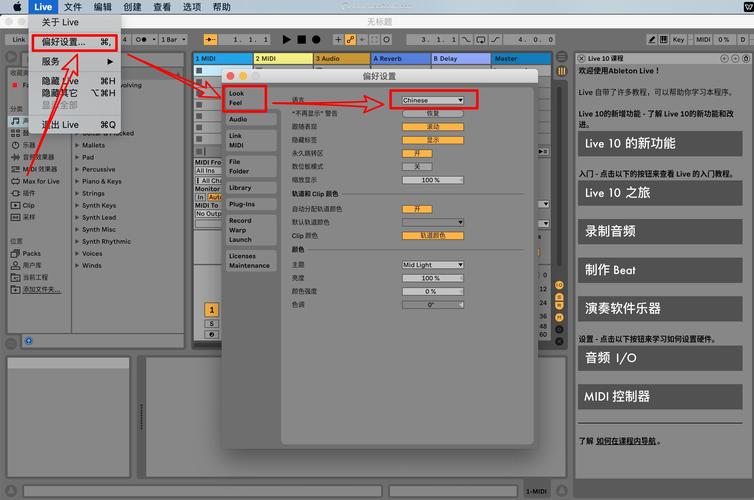The image size is (754, 500).
Task: Open the 1 Bar quantization dropdown
Action: click(173, 39)
